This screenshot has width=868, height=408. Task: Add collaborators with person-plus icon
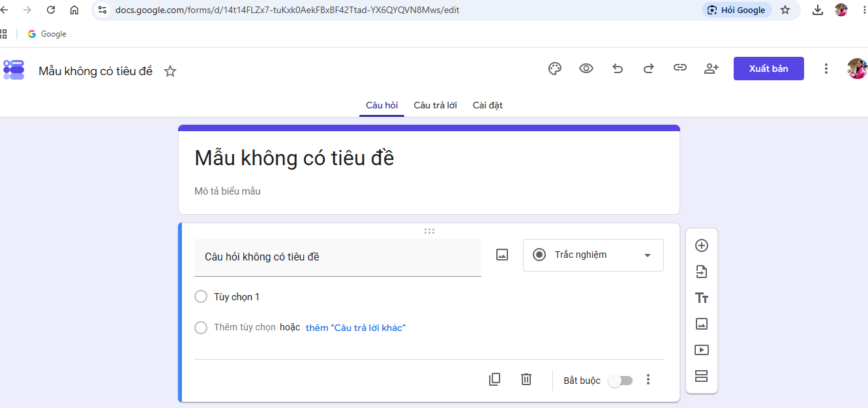(x=711, y=69)
